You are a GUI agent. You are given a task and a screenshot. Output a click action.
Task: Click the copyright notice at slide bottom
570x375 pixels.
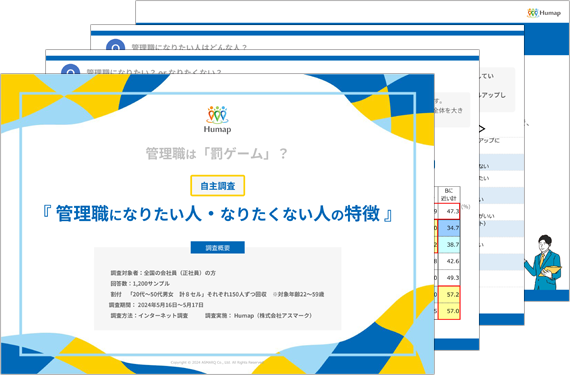[217, 362]
